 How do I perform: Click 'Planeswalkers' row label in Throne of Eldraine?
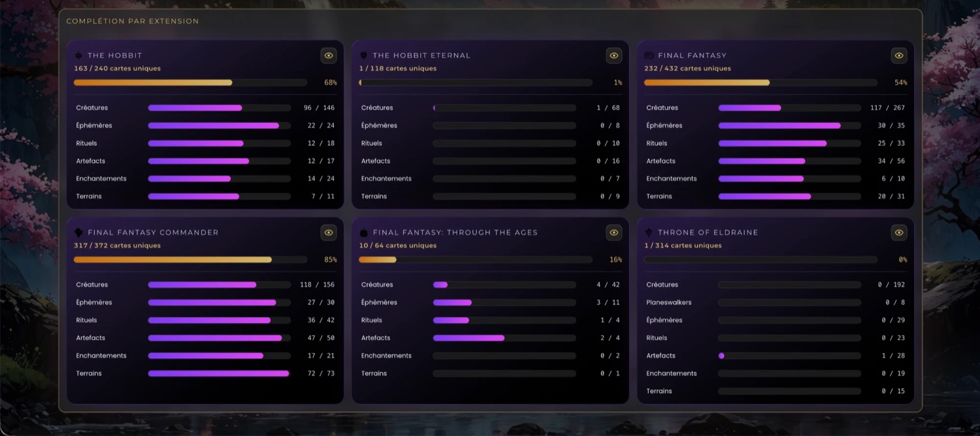pos(669,303)
